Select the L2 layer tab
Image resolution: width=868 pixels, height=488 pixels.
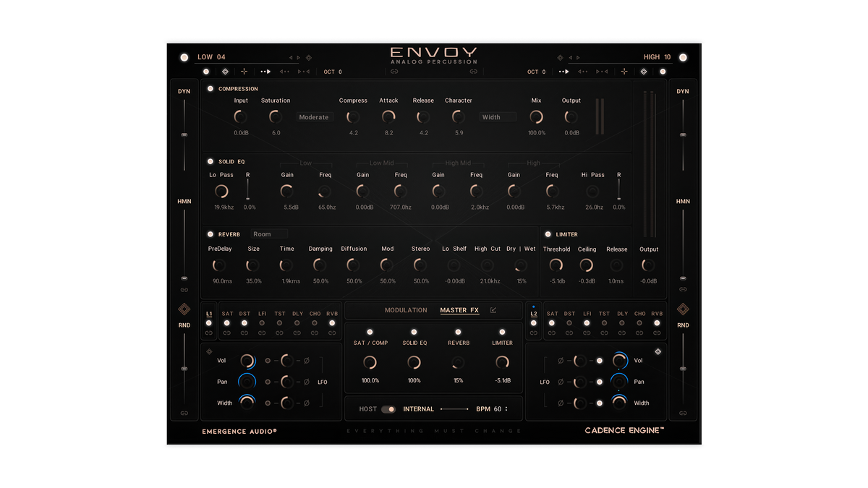[534, 314]
